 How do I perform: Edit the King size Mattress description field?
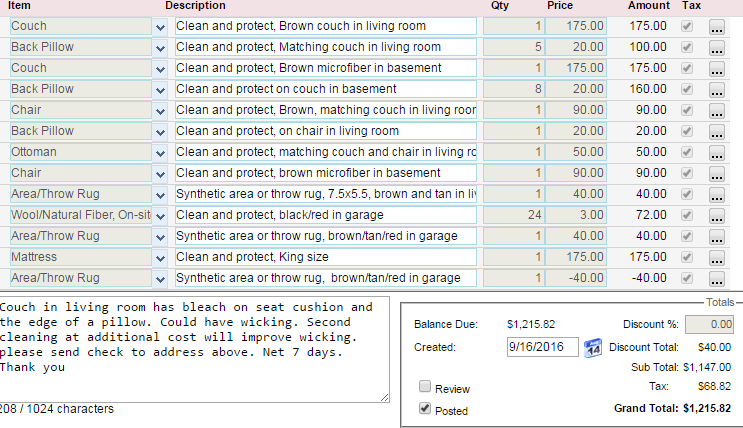[x=326, y=257]
